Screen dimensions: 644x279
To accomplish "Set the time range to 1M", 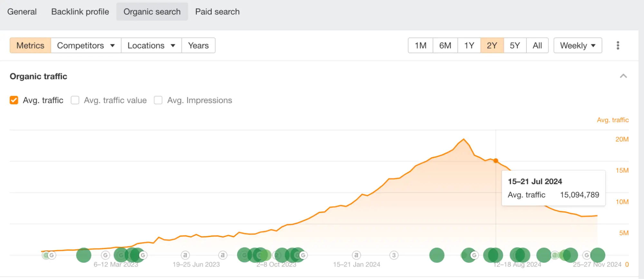I will (x=420, y=45).
